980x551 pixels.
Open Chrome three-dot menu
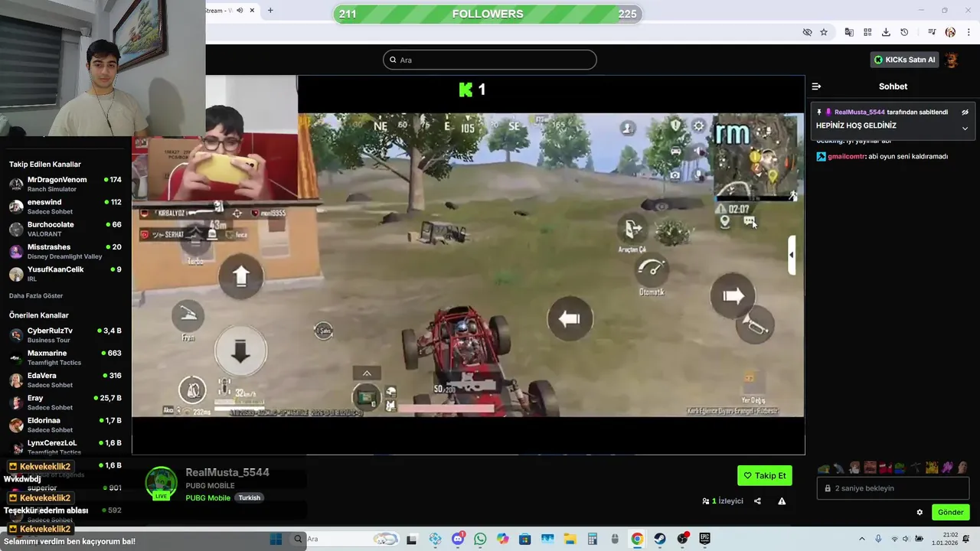(x=969, y=32)
